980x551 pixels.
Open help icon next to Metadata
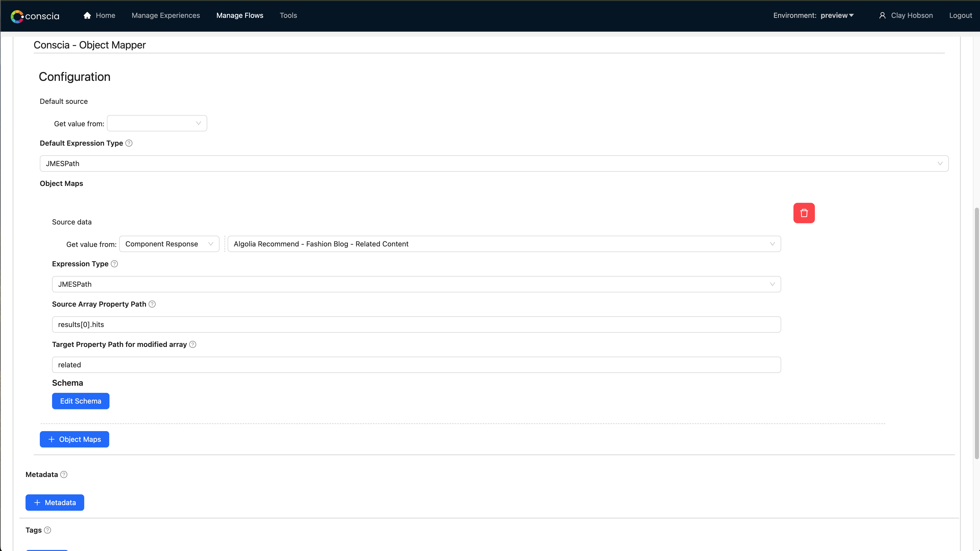pyautogui.click(x=64, y=474)
